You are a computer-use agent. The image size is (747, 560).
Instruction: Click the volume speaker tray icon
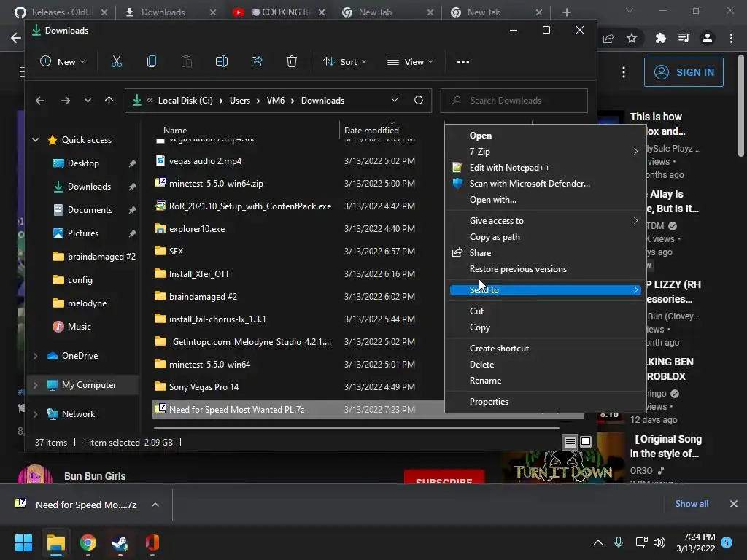[x=659, y=542]
